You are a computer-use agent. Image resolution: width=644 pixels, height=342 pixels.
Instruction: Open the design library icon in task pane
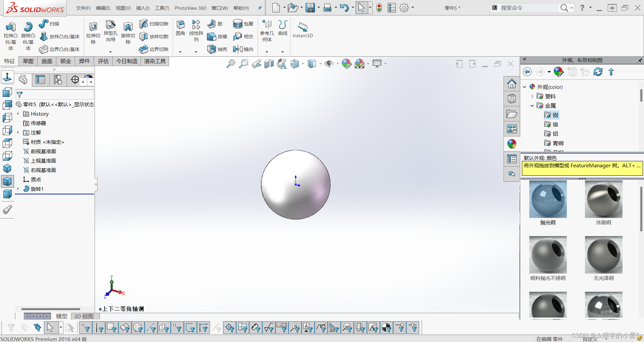(x=512, y=98)
